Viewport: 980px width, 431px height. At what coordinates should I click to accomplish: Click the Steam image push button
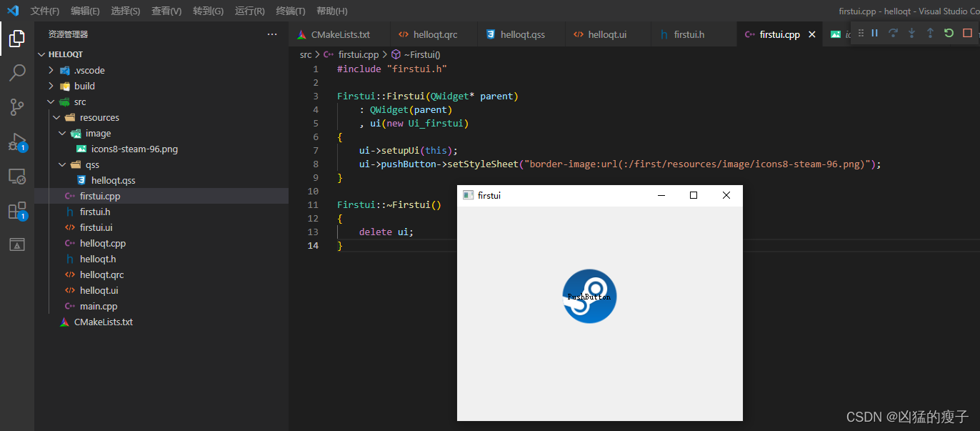tap(589, 296)
